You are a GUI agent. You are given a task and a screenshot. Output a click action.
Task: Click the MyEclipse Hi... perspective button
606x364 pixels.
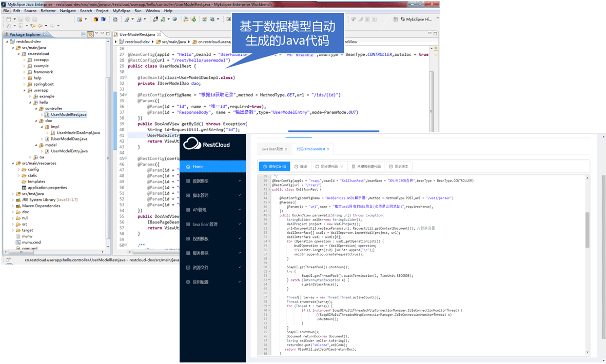416,19
